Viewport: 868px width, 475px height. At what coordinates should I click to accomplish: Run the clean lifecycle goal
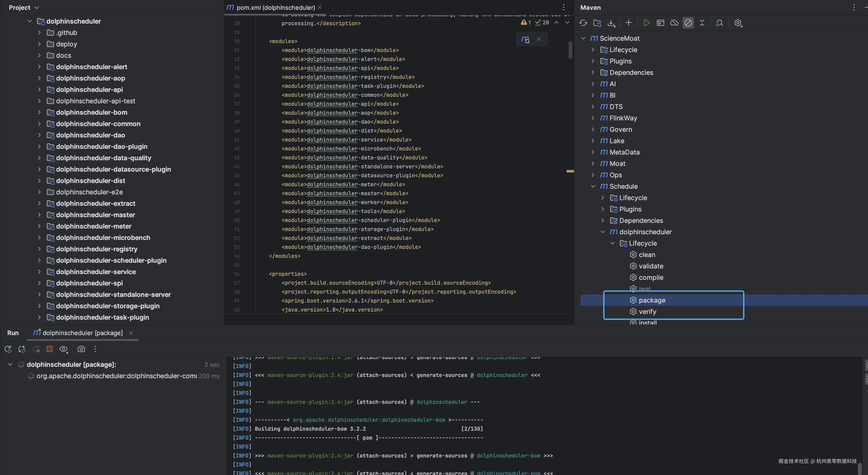coord(647,255)
